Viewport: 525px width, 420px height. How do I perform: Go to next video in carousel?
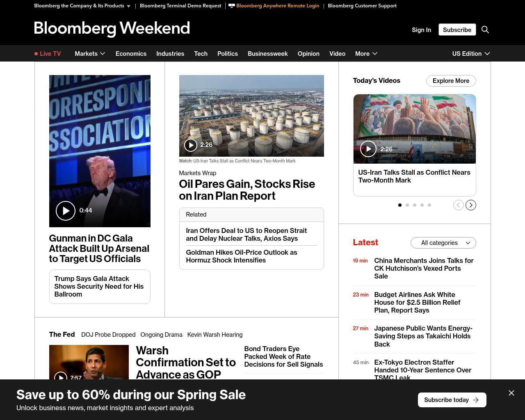coord(471,205)
